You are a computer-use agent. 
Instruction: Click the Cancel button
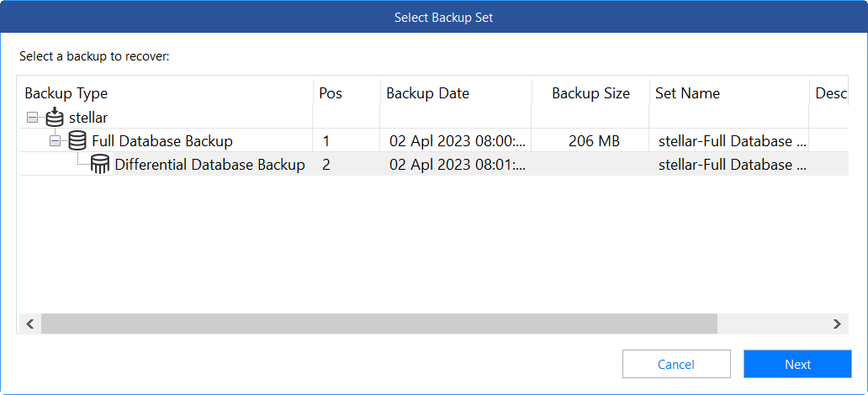pyautogui.click(x=676, y=364)
